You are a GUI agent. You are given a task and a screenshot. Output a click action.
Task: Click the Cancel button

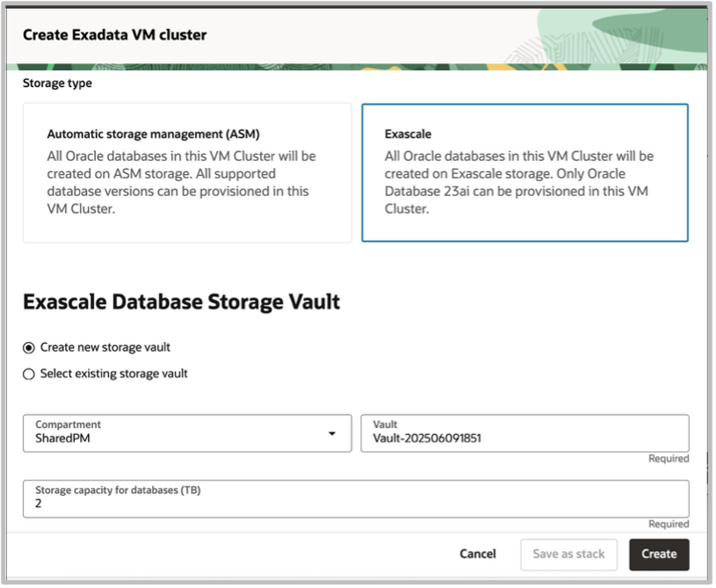click(477, 554)
